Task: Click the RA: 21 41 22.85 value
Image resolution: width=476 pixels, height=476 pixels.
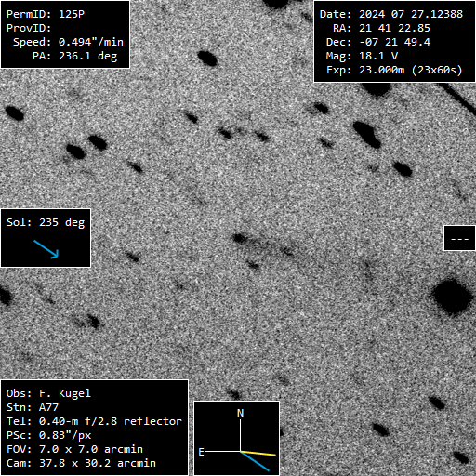Action: click(381, 28)
